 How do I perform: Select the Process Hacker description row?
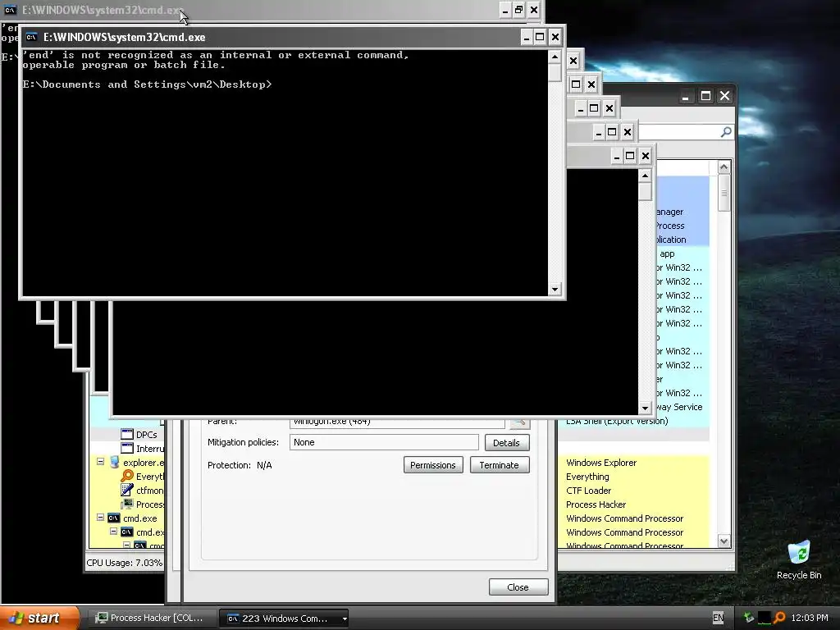point(634,504)
